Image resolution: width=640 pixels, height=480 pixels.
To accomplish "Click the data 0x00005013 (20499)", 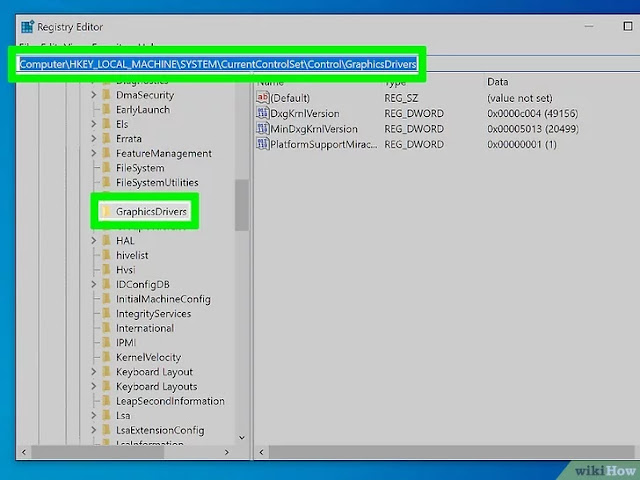I will pos(532,129).
